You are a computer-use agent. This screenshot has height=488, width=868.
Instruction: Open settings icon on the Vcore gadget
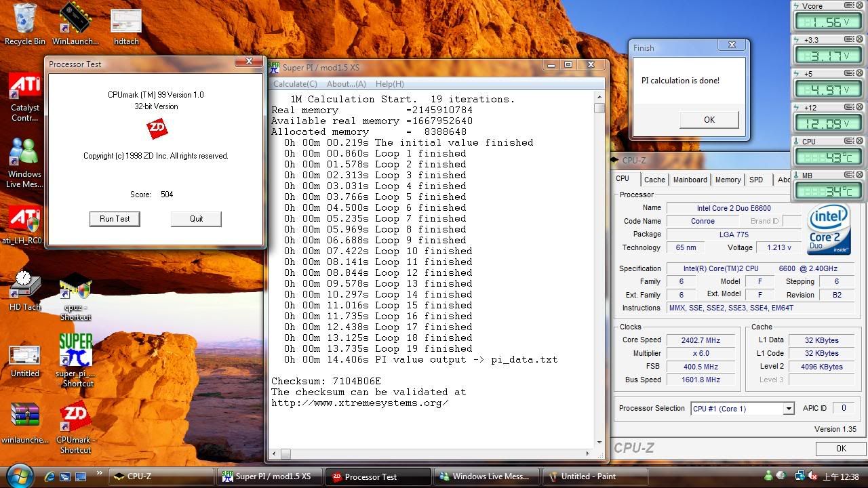tap(850, 6)
